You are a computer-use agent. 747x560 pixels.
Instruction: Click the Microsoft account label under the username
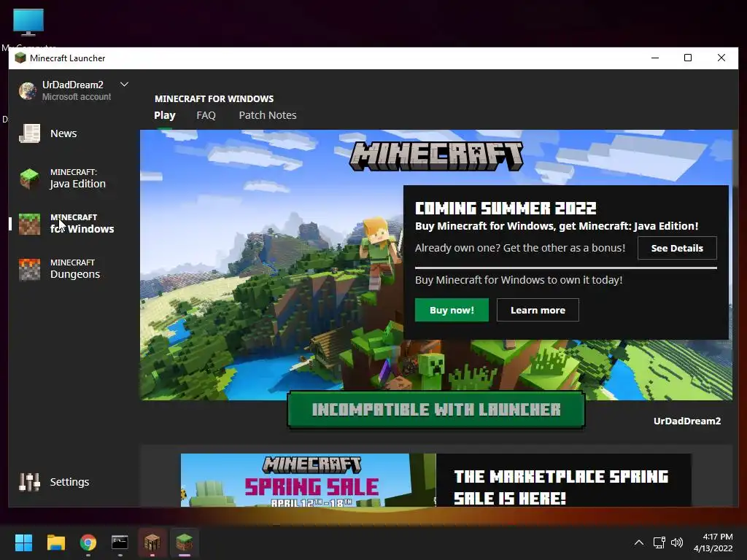[x=77, y=97]
